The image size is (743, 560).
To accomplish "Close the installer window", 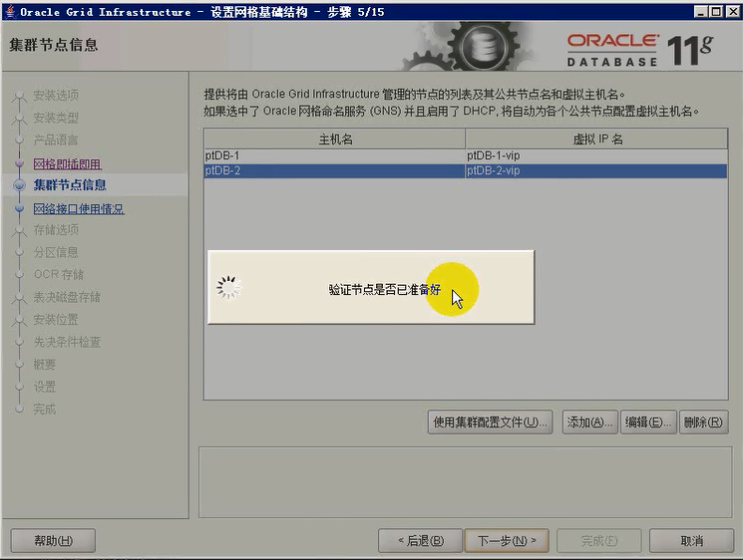I will 732,11.
